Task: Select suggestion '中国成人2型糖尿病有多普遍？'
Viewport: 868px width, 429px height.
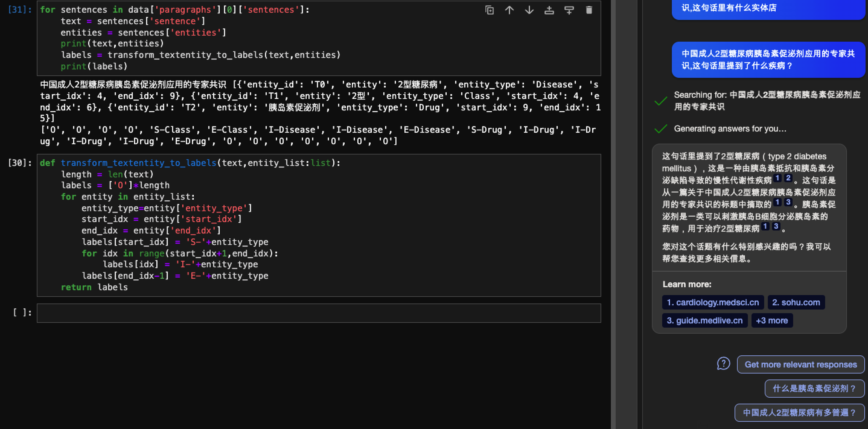Action: 799,412
